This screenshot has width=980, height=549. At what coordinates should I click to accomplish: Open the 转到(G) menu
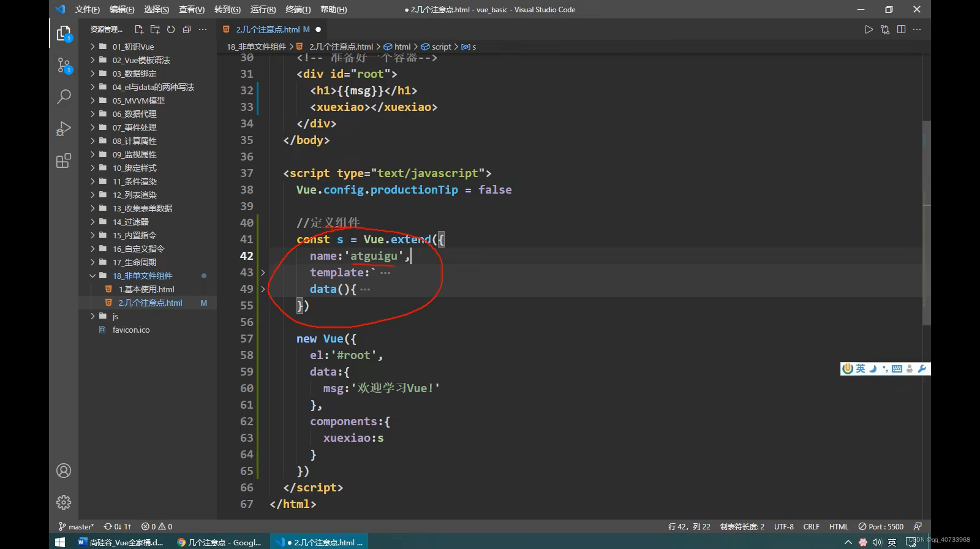[227, 9]
